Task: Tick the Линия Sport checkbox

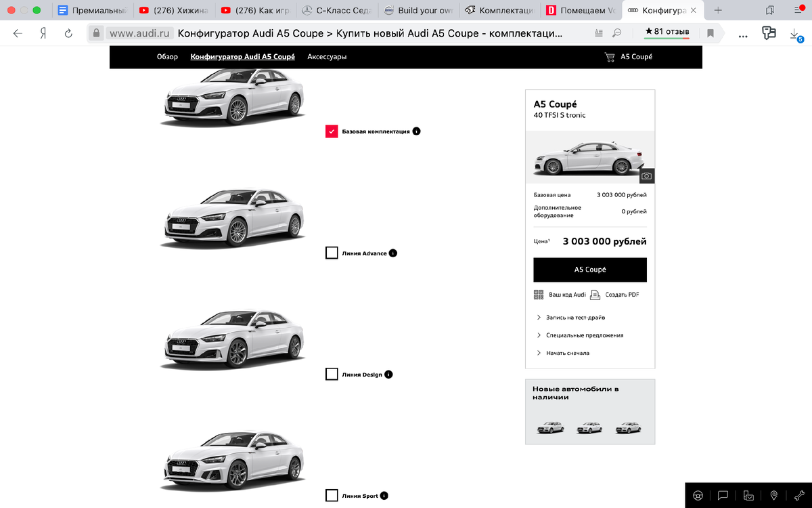Action: (332, 495)
